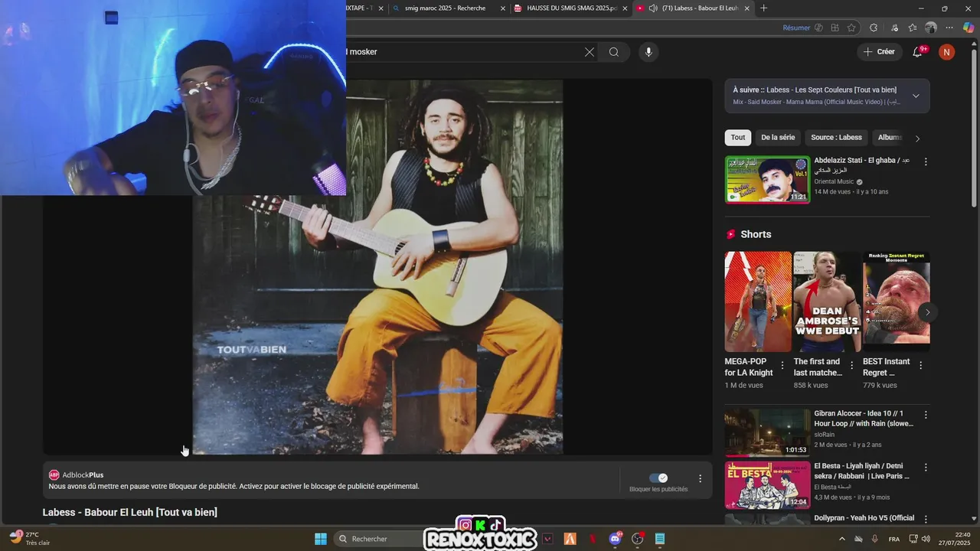Open a new browser tab
Screen dimensions: 980x551
click(763, 8)
